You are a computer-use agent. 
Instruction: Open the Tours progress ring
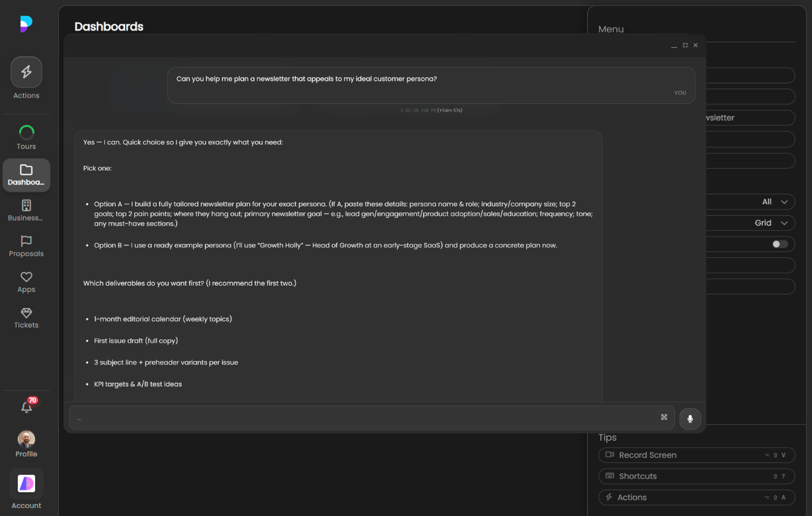26,132
